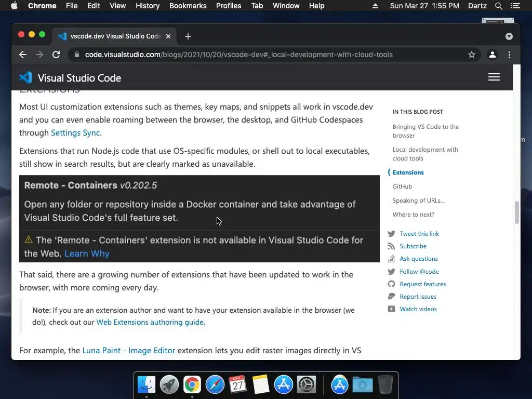Open Notes app in the dock
The width and height of the screenshot is (532, 399).
tap(261, 385)
